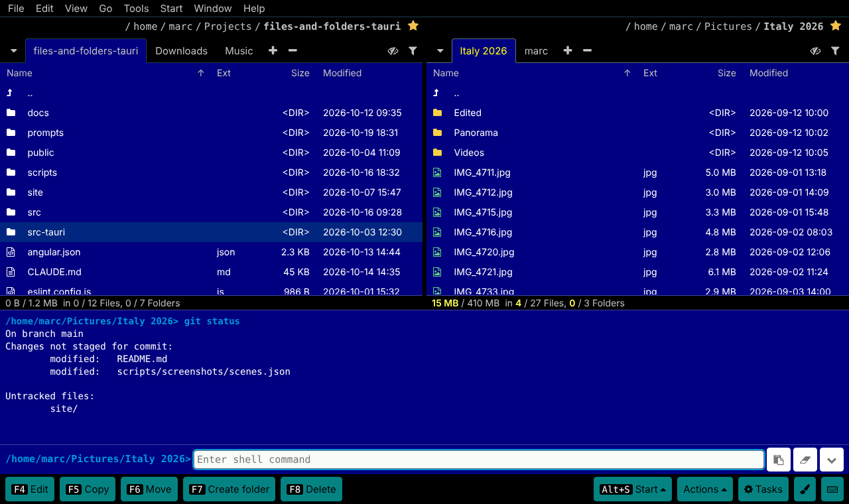Image resolution: width=849 pixels, height=504 pixels.
Task: Open the Tasks button
Action: (763, 489)
